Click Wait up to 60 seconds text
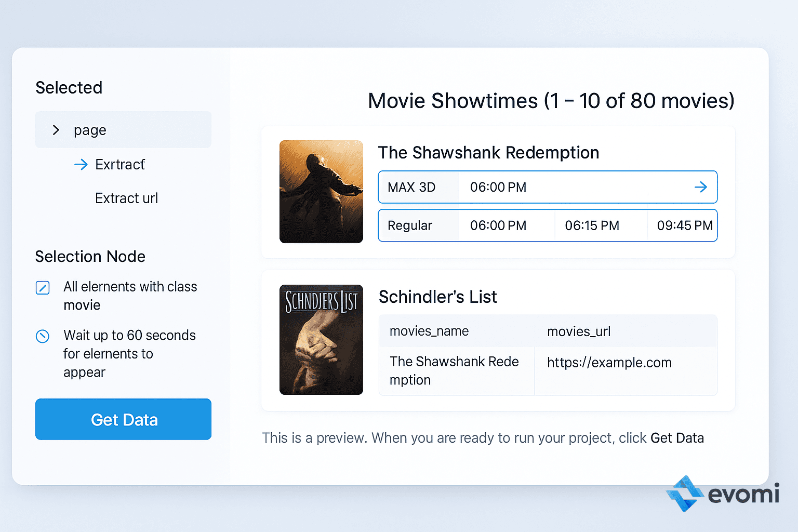The image size is (798, 532). [x=129, y=354]
